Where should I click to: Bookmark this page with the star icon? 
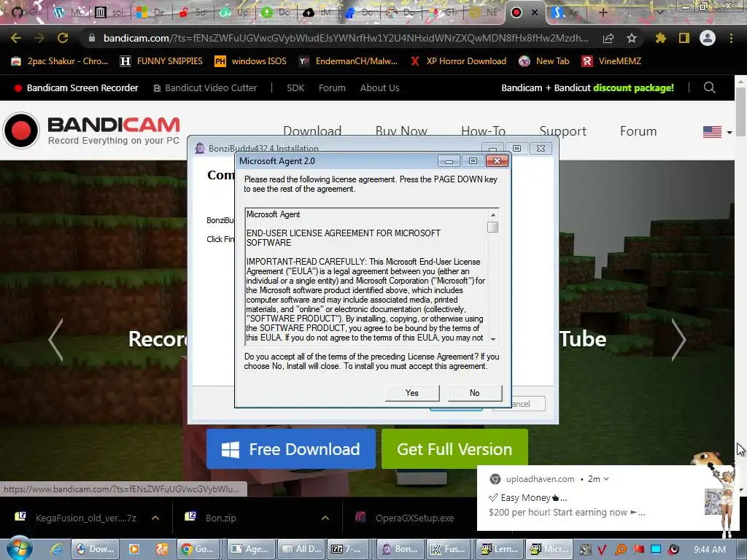tap(632, 38)
